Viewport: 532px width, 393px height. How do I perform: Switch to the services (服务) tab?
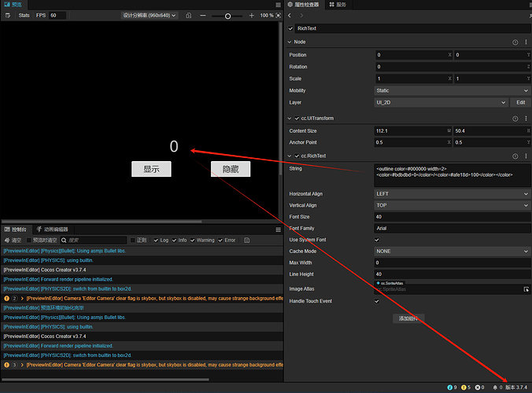coord(338,5)
